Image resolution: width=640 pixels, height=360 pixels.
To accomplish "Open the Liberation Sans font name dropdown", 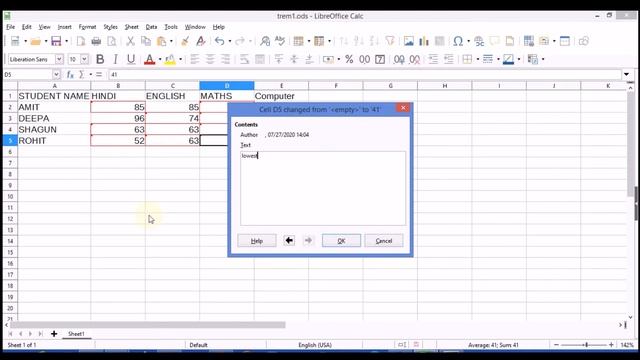I will pos(59,59).
